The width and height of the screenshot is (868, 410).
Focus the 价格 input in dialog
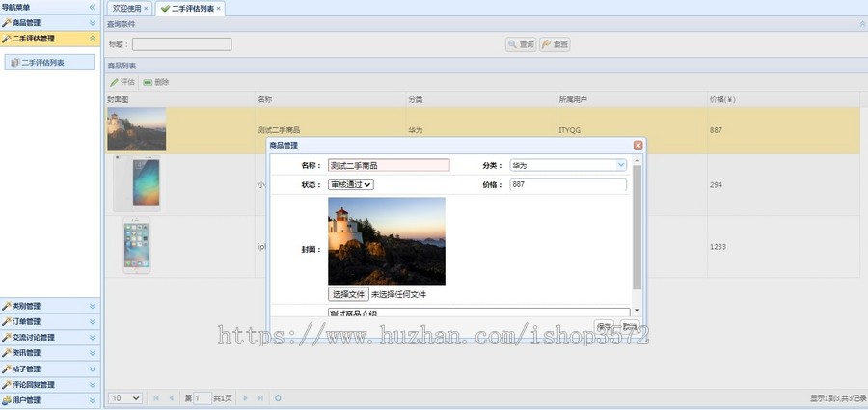coord(568,185)
